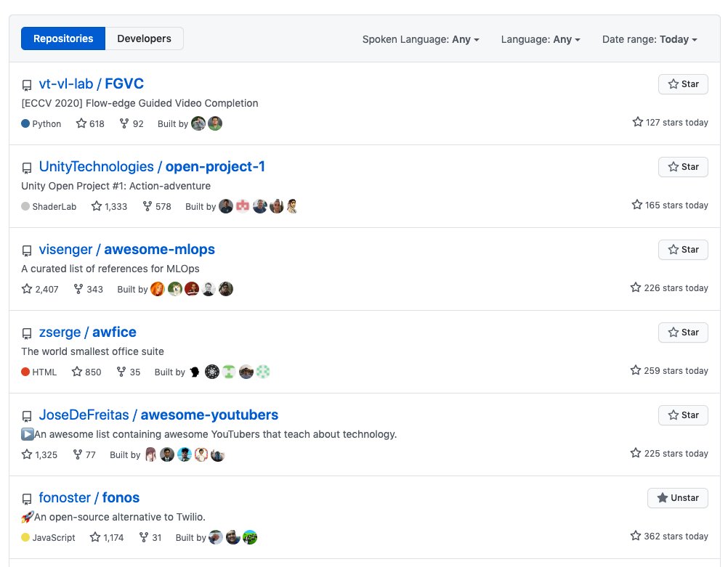Open the fonoster / fonos repository
728x567 pixels.
click(89, 497)
